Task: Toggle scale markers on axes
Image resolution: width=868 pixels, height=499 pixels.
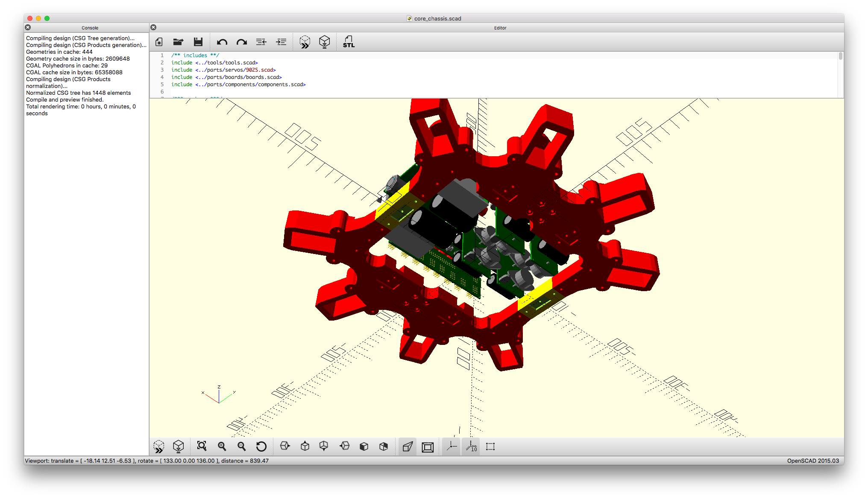Action: [471, 446]
